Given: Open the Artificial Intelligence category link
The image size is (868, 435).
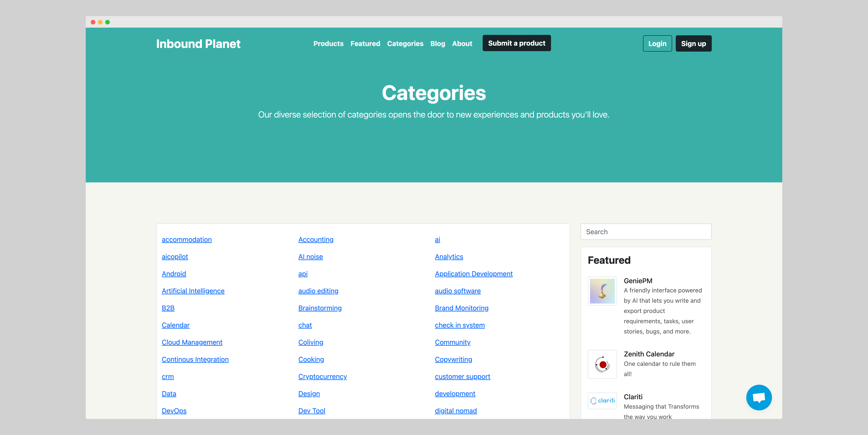Looking at the screenshot, I should point(193,291).
